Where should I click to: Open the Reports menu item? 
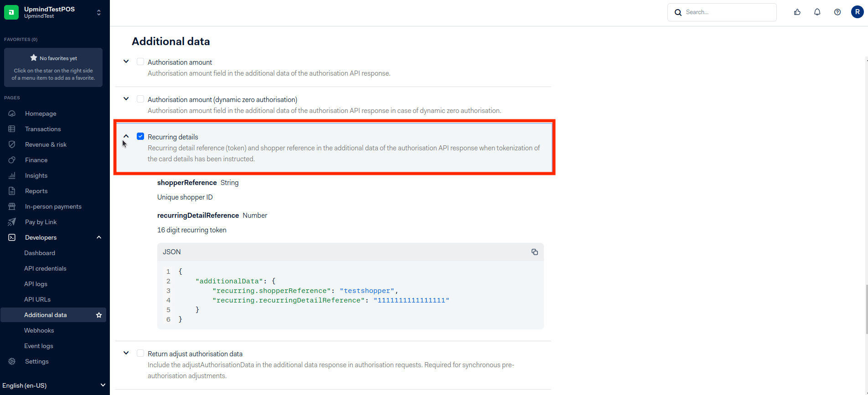coord(36,191)
